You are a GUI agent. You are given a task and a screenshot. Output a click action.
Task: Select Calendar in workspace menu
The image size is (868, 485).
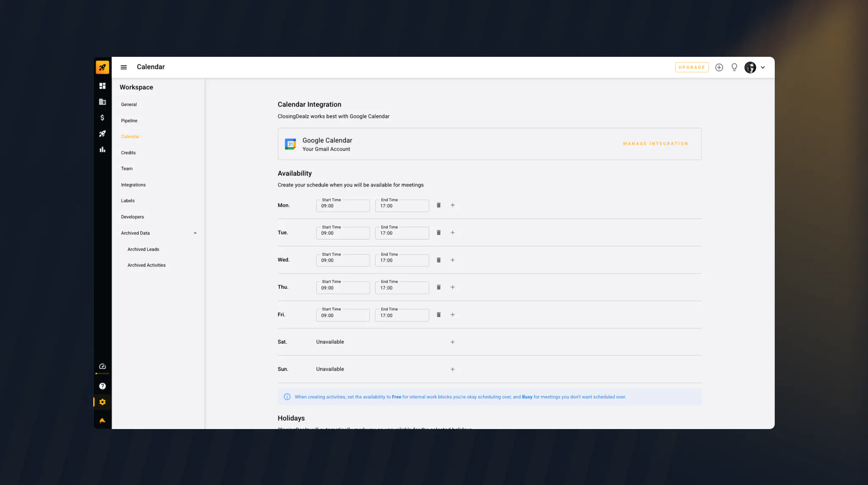click(x=130, y=137)
